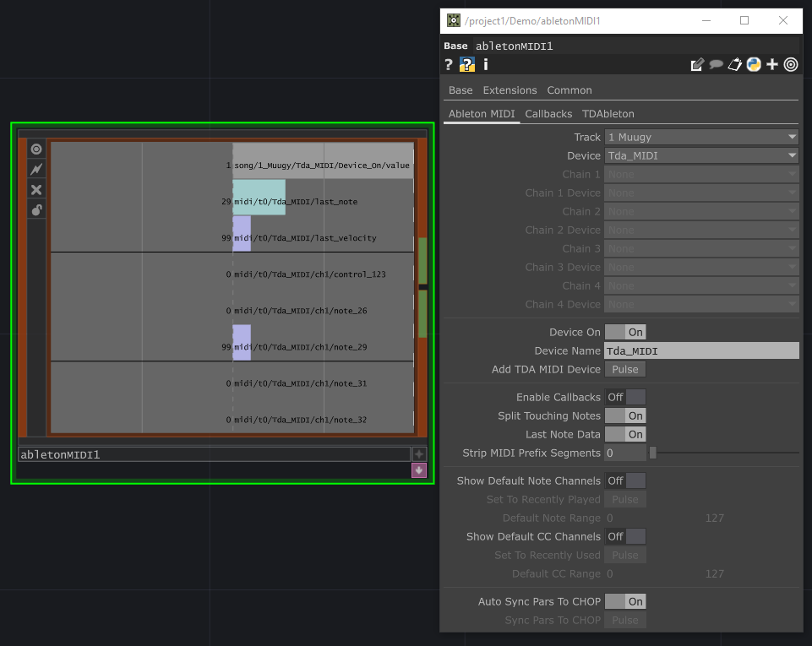Click the X flag on the abletonMIDI1 node
Image resolution: width=812 pixels, height=646 pixels.
(35, 189)
